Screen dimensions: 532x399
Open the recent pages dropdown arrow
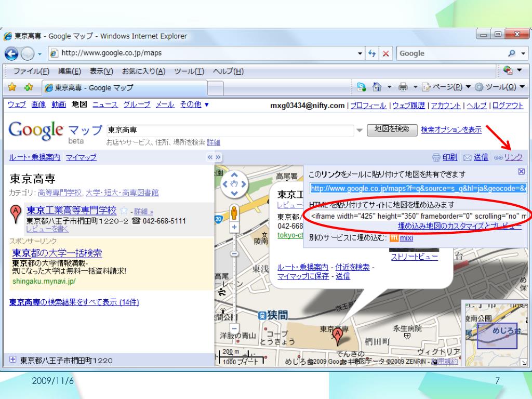pyautogui.click(x=39, y=54)
